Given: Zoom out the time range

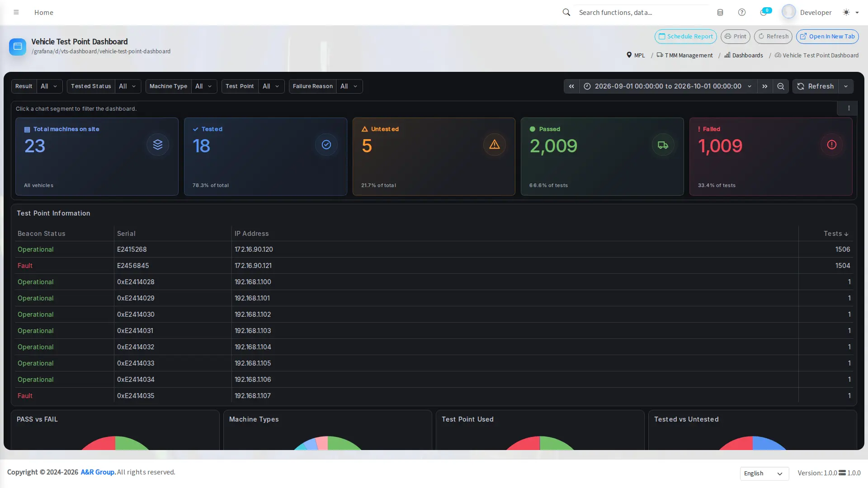Looking at the screenshot, I should point(781,86).
